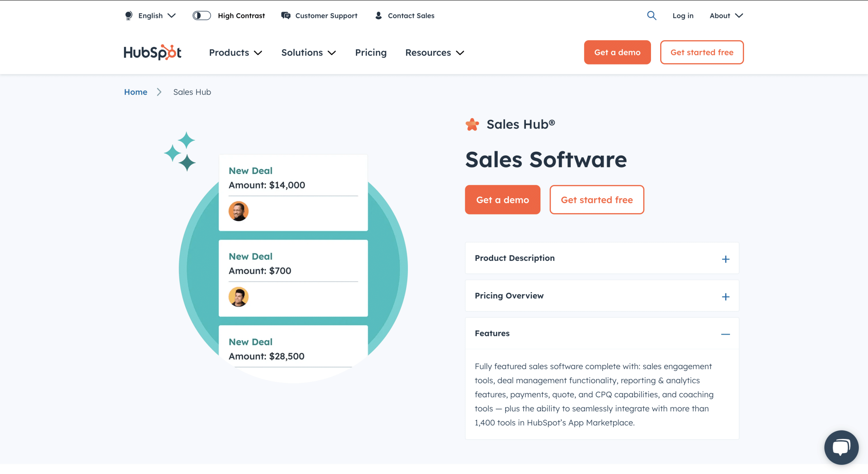Image resolution: width=868 pixels, height=474 pixels.
Task: Open the About dropdown
Action: coord(726,16)
